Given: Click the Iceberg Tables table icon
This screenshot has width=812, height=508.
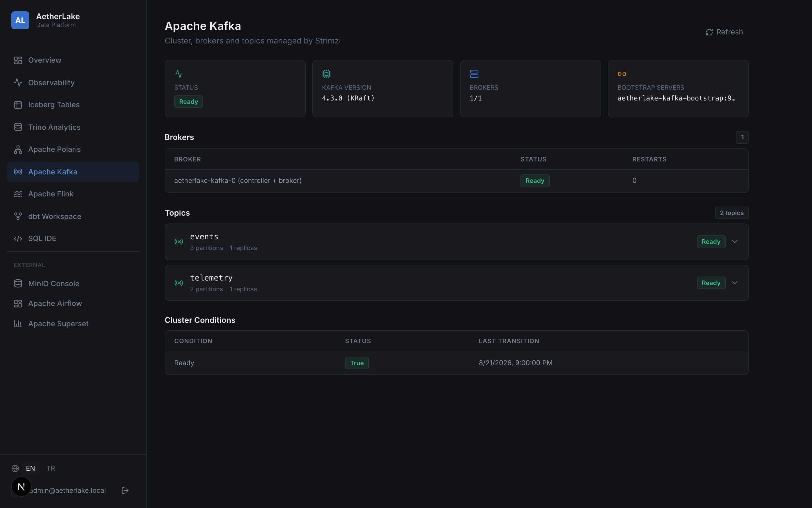Looking at the screenshot, I should [x=18, y=105].
